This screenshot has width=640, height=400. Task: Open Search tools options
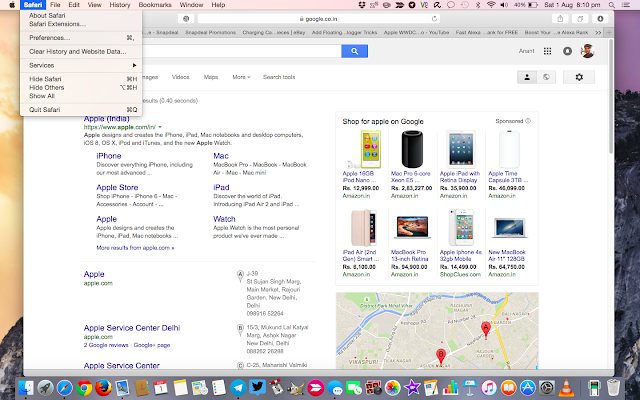(279, 77)
